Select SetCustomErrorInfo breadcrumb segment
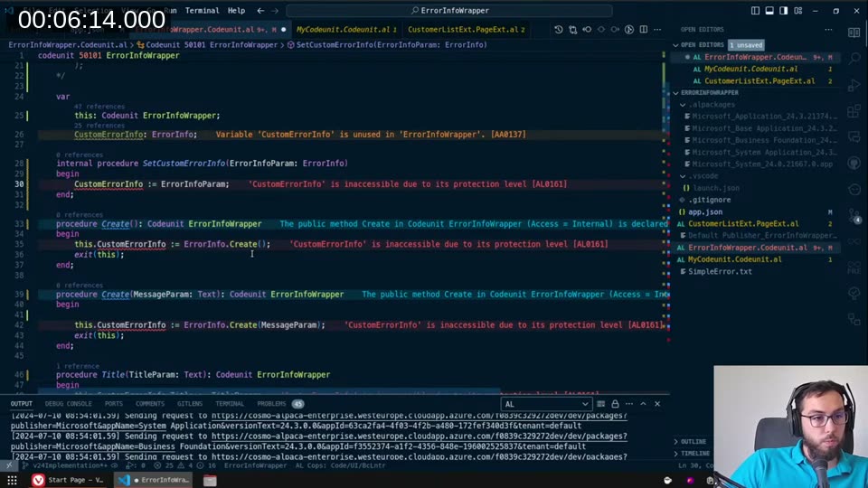Viewport: 868px width, 488px height. (x=386, y=45)
